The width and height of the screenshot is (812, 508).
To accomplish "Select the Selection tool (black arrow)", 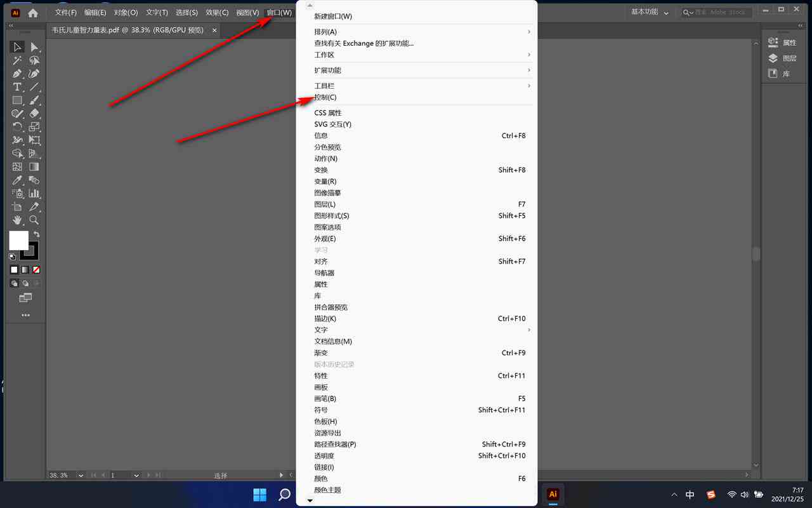I will [x=17, y=47].
